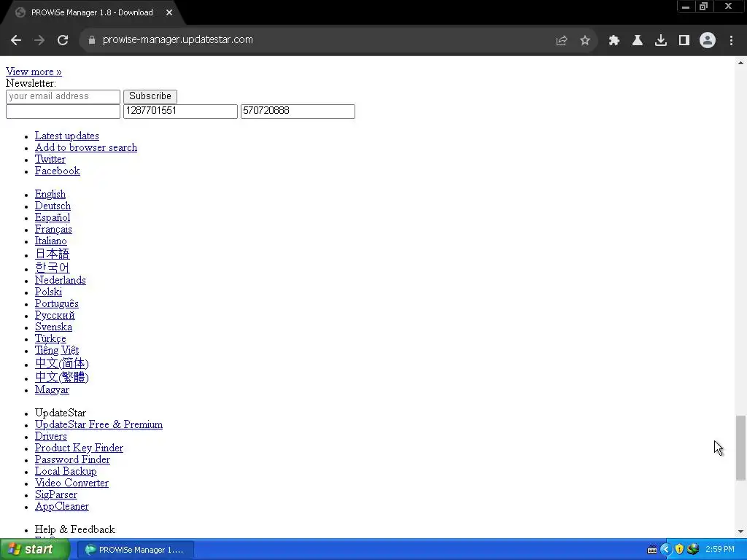Open the Downloads icon in toolbar
This screenshot has height=560, width=747.
(661, 41)
